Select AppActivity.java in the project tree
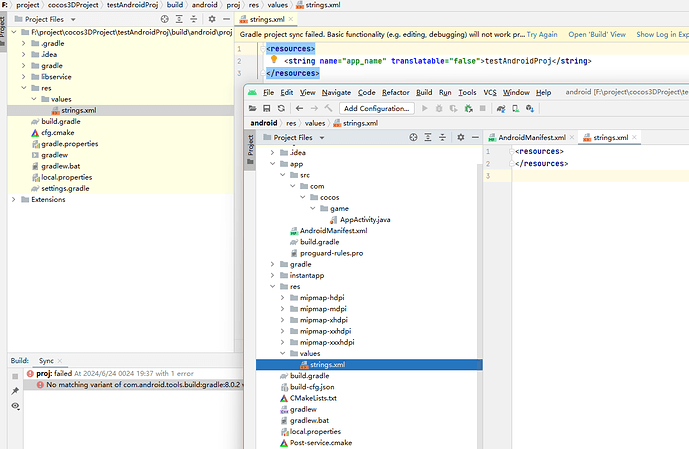 [x=365, y=219]
